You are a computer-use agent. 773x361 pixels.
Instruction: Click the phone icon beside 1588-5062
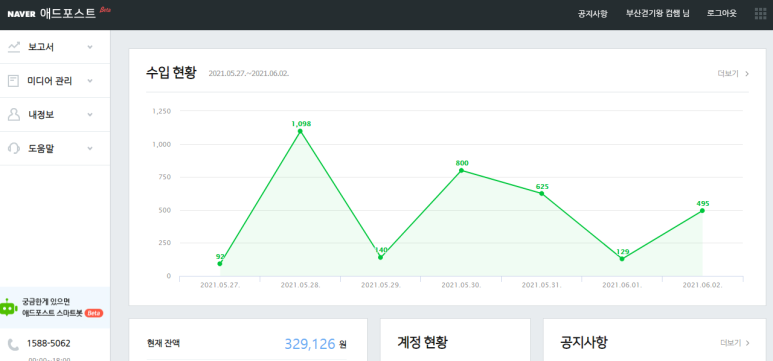coord(14,344)
